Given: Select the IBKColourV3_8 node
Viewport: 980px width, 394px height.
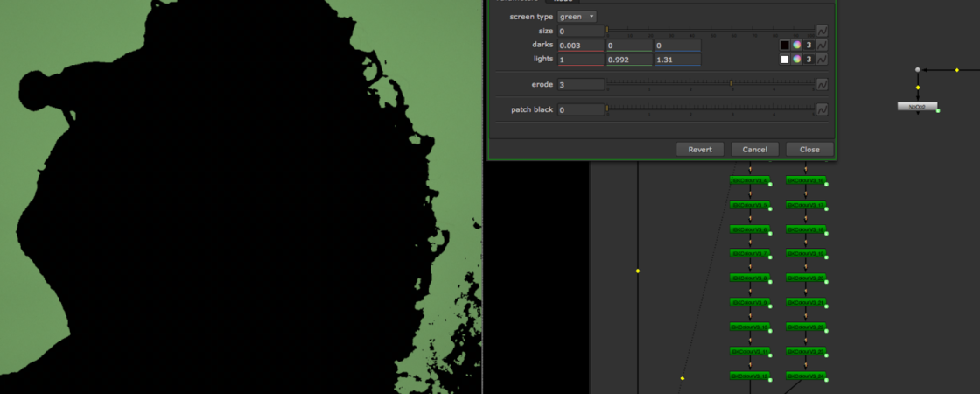Looking at the screenshot, I should pyautogui.click(x=750, y=278).
